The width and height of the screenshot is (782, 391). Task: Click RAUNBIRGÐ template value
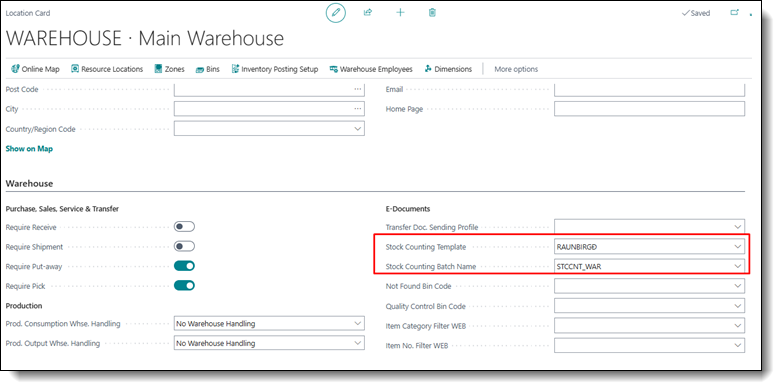point(576,246)
